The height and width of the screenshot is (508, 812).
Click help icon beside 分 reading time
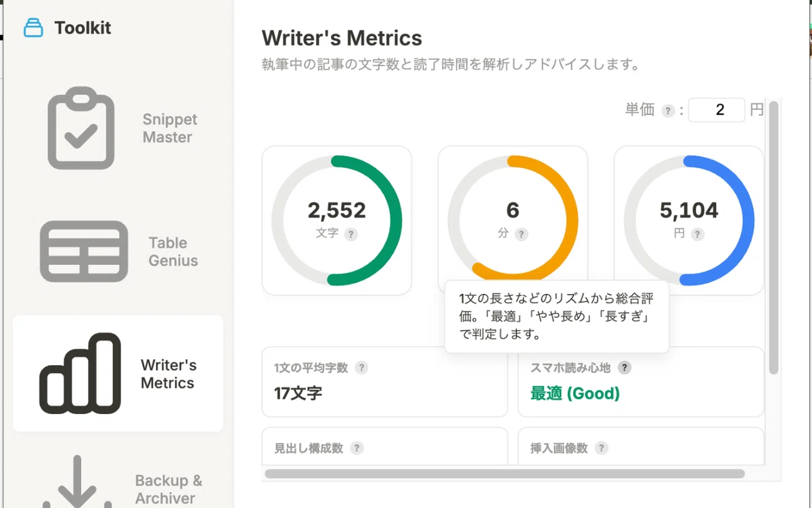(x=521, y=234)
